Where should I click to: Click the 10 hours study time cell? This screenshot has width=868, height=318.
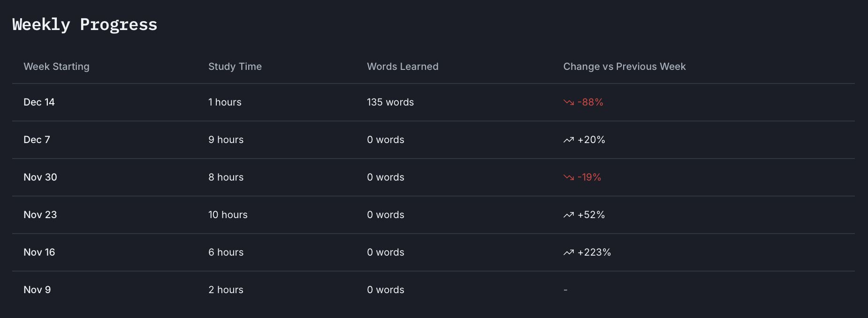click(228, 215)
